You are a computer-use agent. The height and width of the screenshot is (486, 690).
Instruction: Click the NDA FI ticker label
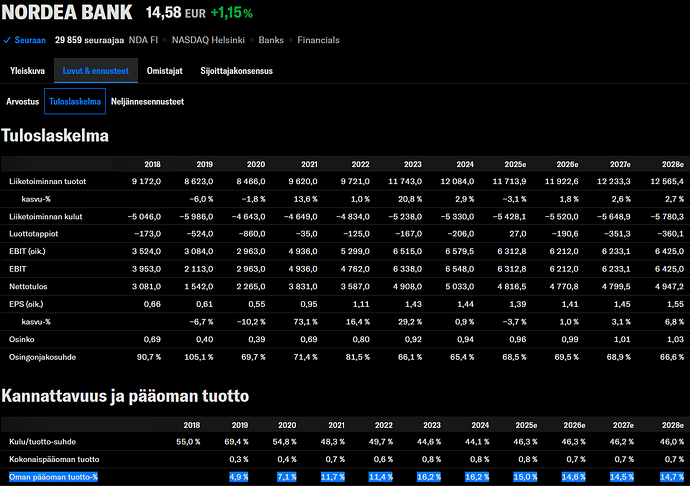[x=143, y=40]
